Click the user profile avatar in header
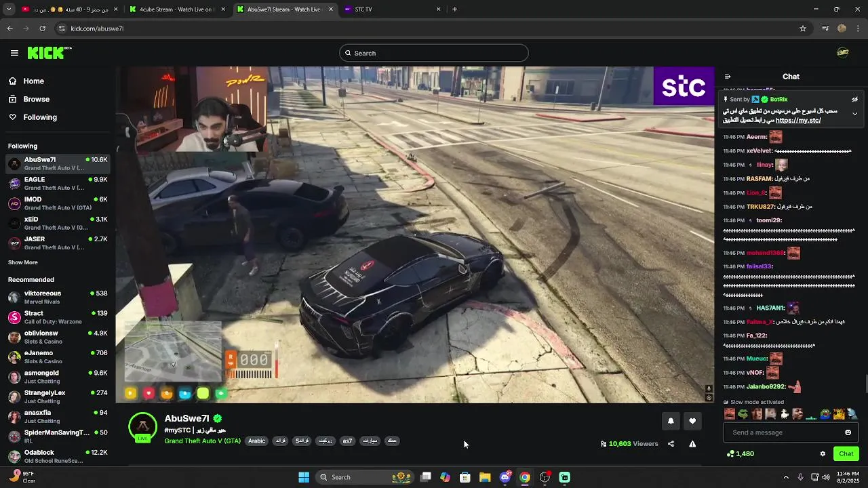 coord(843,53)
